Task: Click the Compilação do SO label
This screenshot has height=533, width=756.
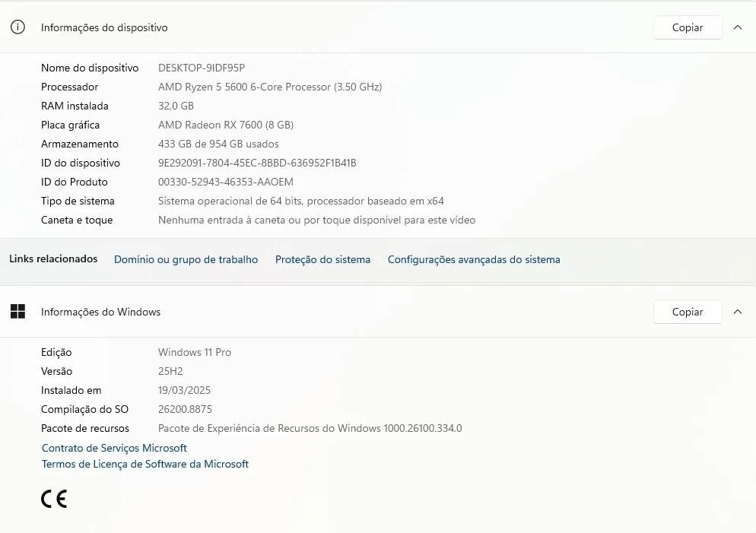Action: (x=85, y=409)
